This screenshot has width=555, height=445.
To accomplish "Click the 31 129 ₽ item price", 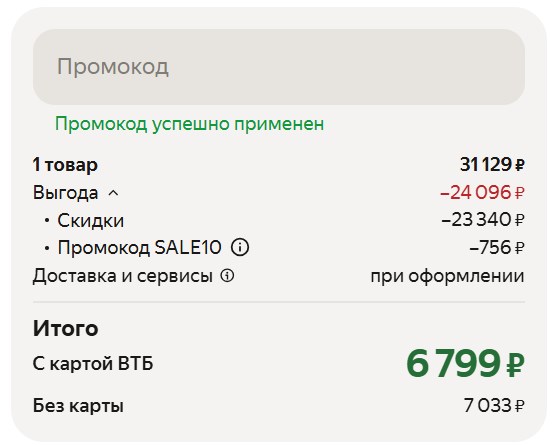I will pos(492,165).
